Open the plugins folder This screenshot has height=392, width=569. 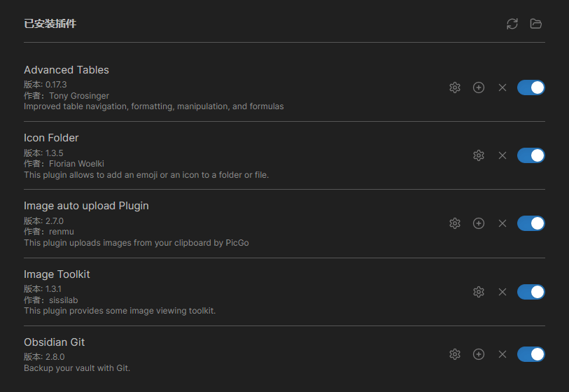click(x=536, y=24)
